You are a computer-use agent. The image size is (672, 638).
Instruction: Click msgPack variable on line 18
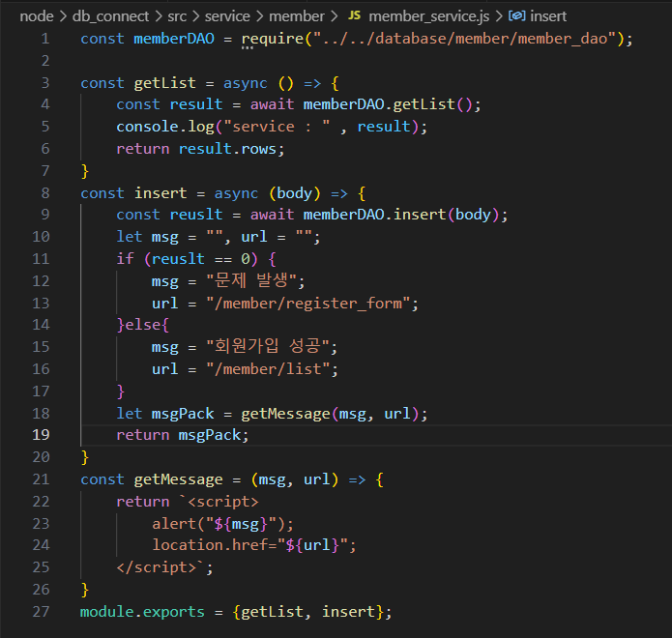pos(183,414)
